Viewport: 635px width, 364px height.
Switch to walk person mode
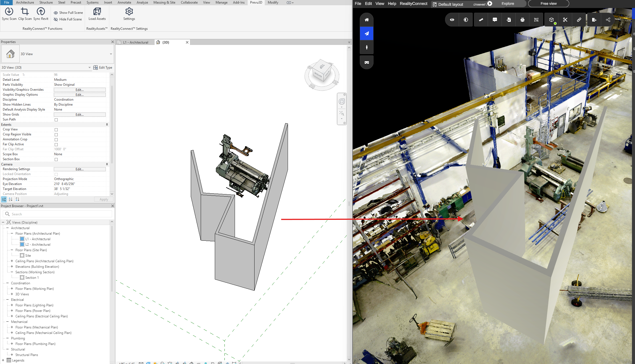(x=367, y=47)
